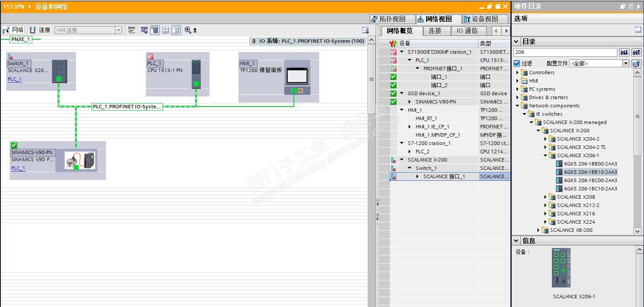Collapse the PLC_1 row in network overview
The width and height of the screenshot is (644, 307).
click(410, 60)
